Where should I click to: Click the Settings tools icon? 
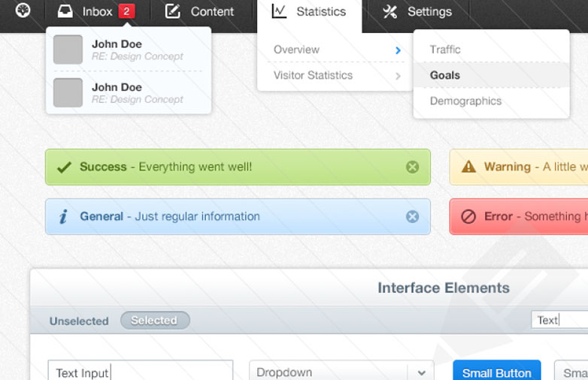[x=389, y=11]
